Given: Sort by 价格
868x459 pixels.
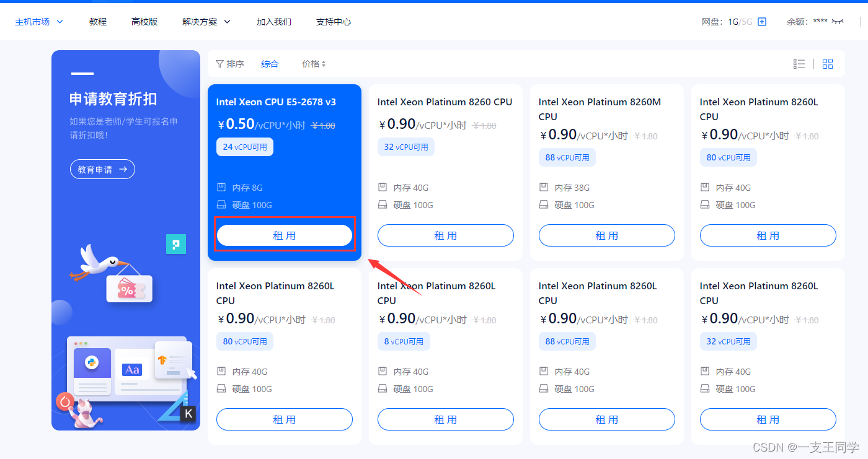Looking at the screenshot, I should 314,64.
